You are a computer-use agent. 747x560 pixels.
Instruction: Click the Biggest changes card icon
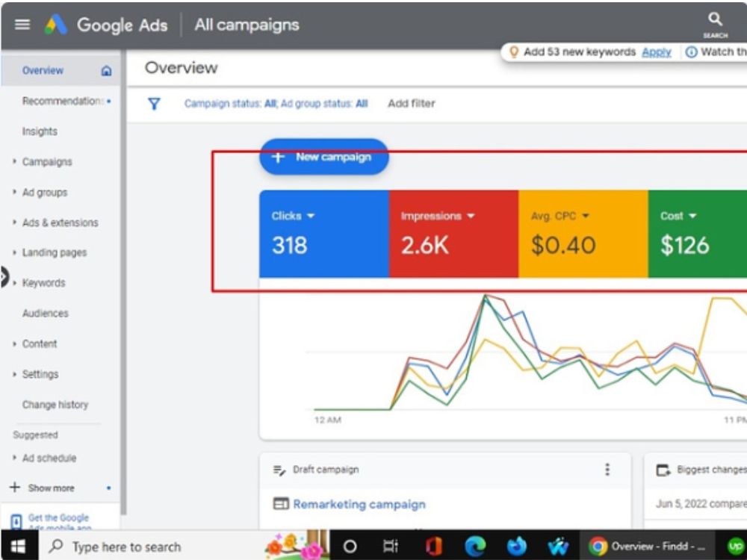[x=663, y=470]
